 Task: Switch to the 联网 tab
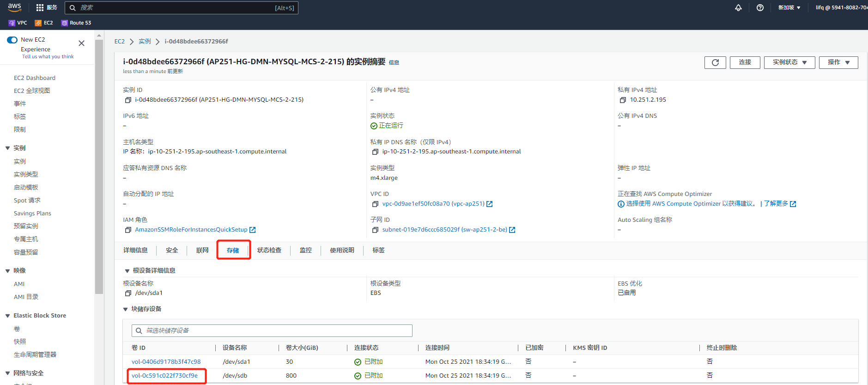(202, 251)
